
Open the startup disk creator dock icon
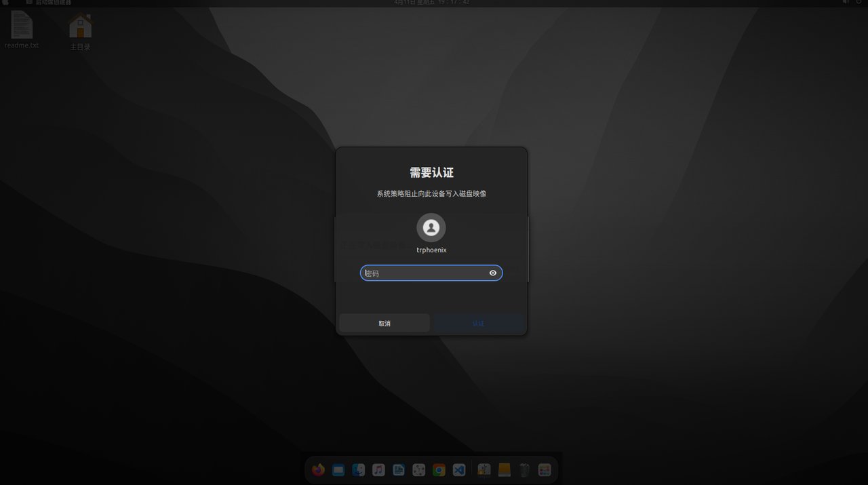[484, 470]
